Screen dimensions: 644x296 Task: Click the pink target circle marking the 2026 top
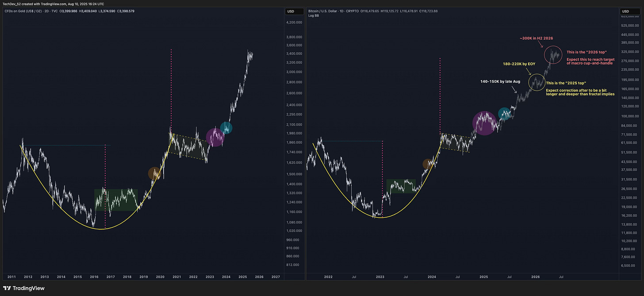click(x=553, y=54)
